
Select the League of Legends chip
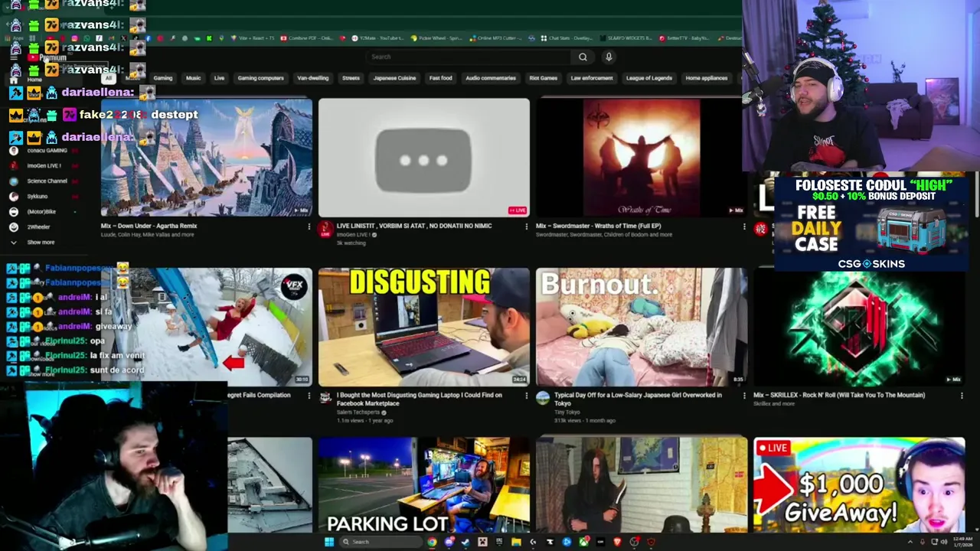point(649,78)
